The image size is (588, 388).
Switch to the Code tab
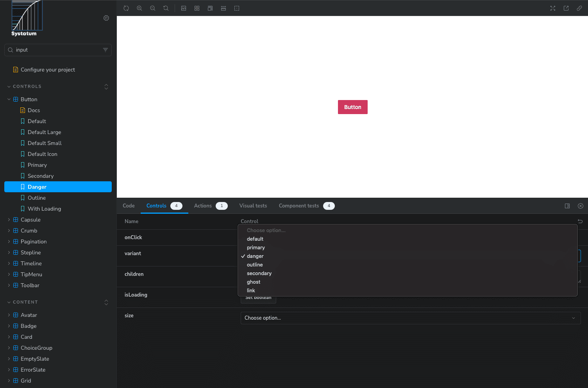(129, 206)
